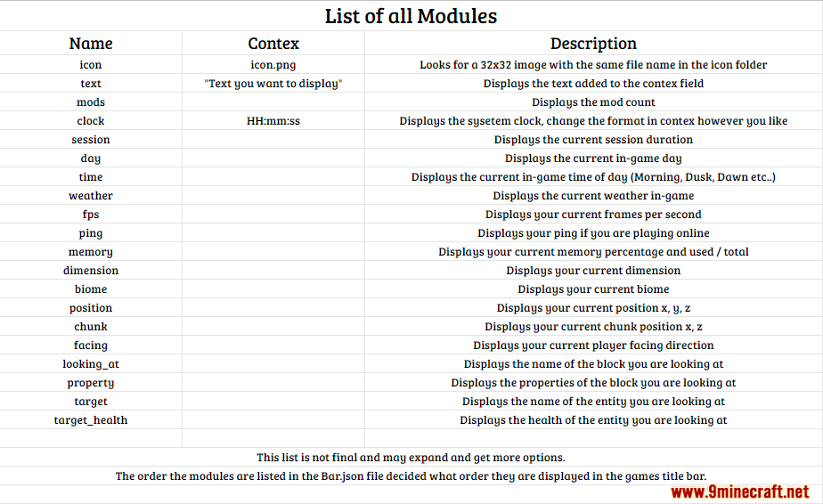Select the ping description text
The width and height of the screenshot is (823, 504).
pos(593,233)
